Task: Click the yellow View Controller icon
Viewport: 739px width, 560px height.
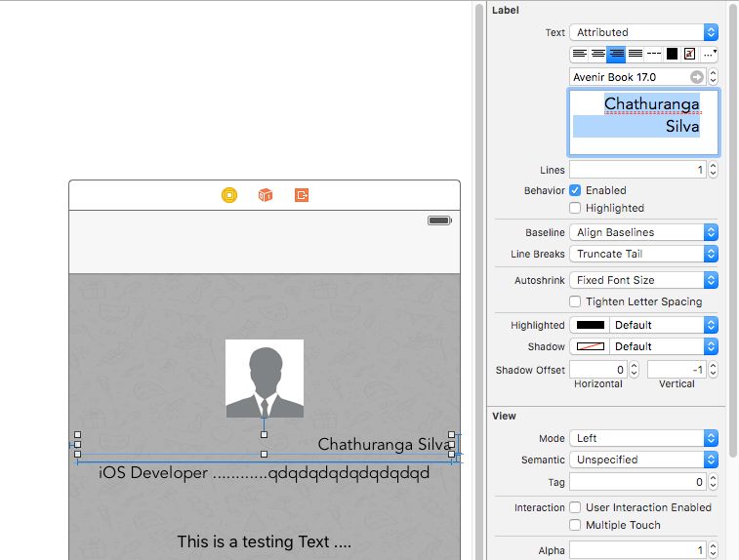Action: pyautogui.click(x=229, y=194)
